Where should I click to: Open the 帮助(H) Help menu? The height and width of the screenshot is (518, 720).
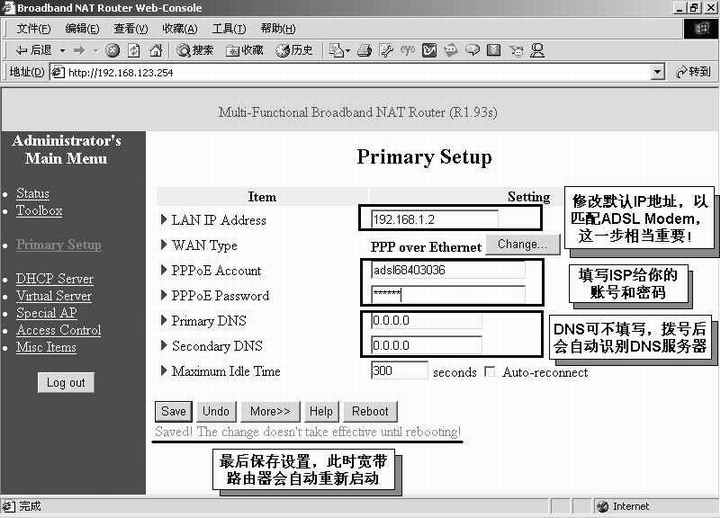pos(278,29)
